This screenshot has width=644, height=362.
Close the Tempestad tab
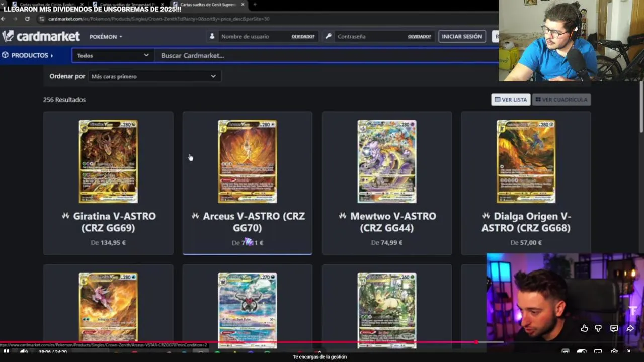[x=162, y=5]
